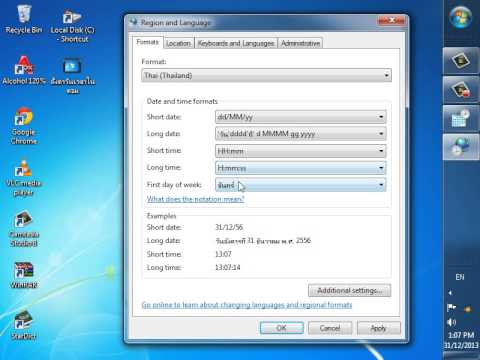The image size is (480, 360).
Task: Open Local Disk (C) Shortcut icon
Action: click(x=72, y=25)
